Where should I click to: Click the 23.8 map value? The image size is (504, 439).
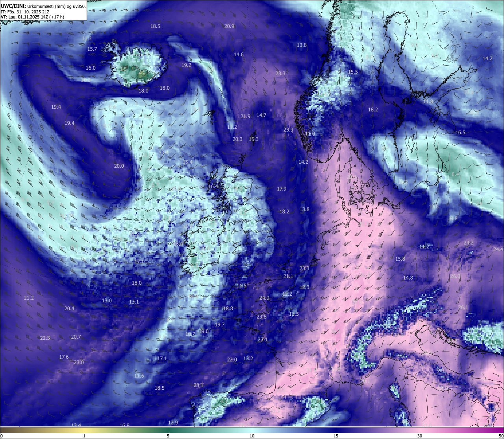[261, 317]
